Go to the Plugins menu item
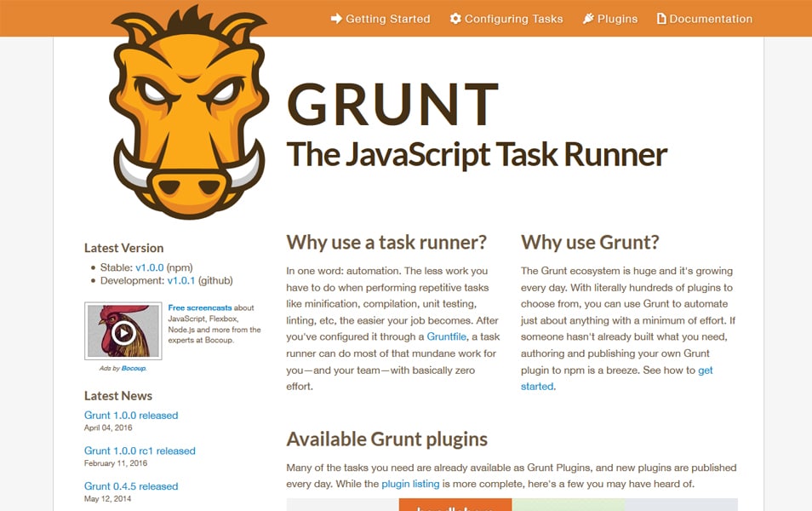 [610, 19]
